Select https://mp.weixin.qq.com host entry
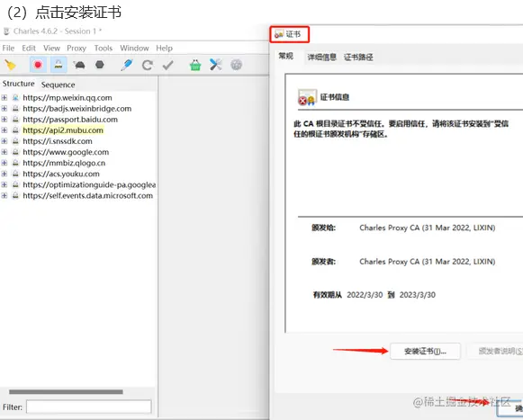The image size is (523, 420). coord(68,98)
